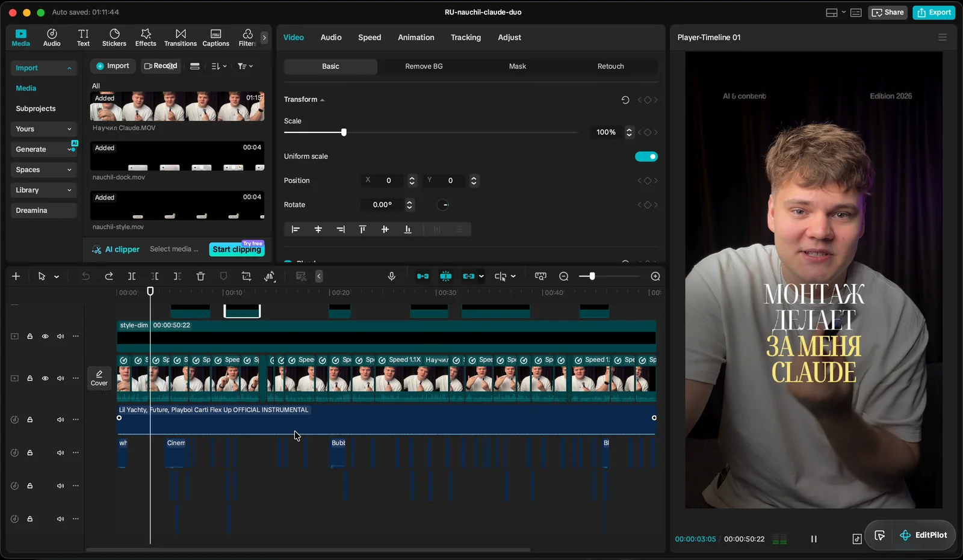This screenshot has width=963, height=560.
Task: Open the media filter dropdown
Action: pyautogui.click(x=245, y=66)
